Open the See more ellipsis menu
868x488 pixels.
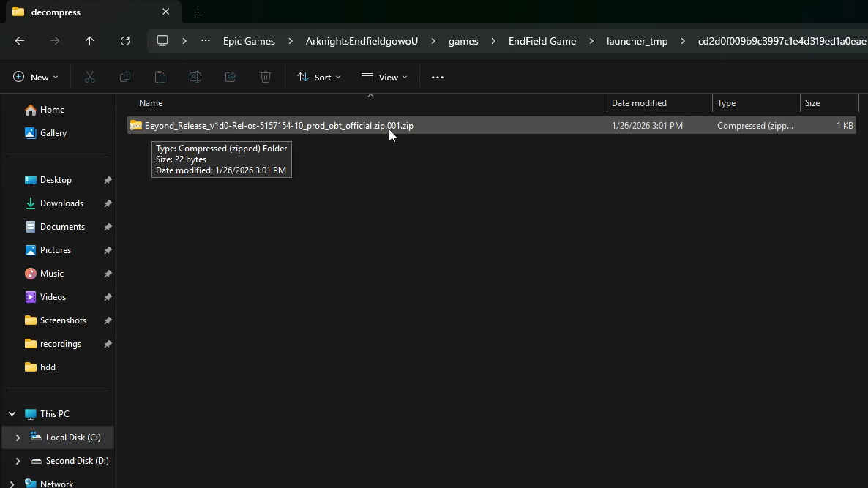tap(438, 77)
